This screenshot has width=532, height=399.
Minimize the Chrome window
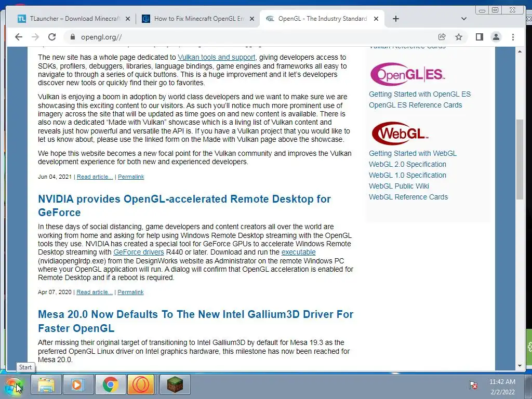click(x=482, y=10)
